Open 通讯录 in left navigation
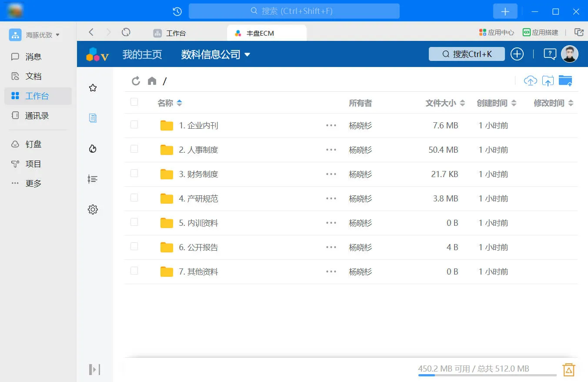The height and width of the screenshot is (382, 588). [38, 115]
